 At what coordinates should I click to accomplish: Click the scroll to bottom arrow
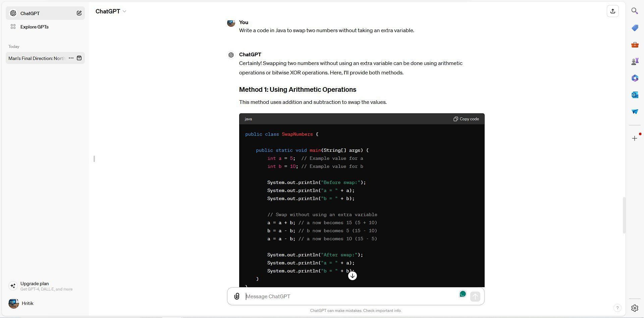pyautogui.click(x=353, y=276)
